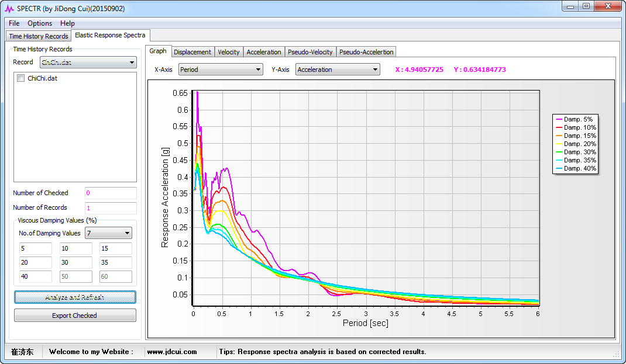This screenshot has height=364, width=626.
Task: Click the damping value field containing 40
Action: [36, 276]
